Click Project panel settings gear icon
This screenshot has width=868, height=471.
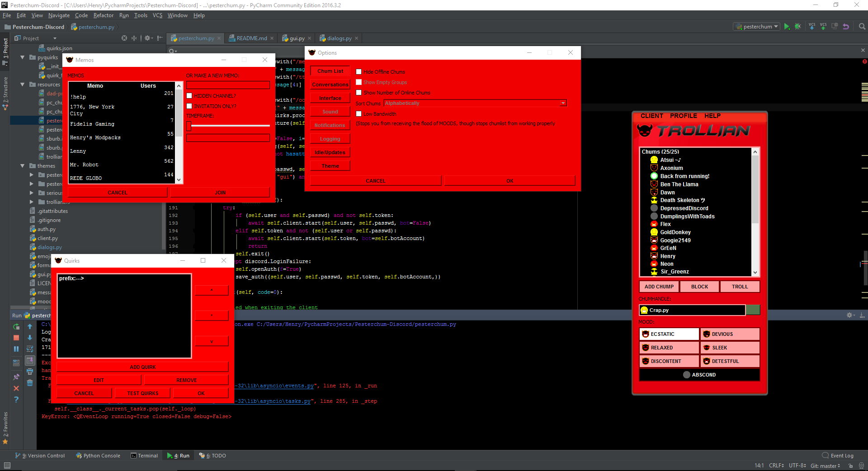[x=148, y=38]
